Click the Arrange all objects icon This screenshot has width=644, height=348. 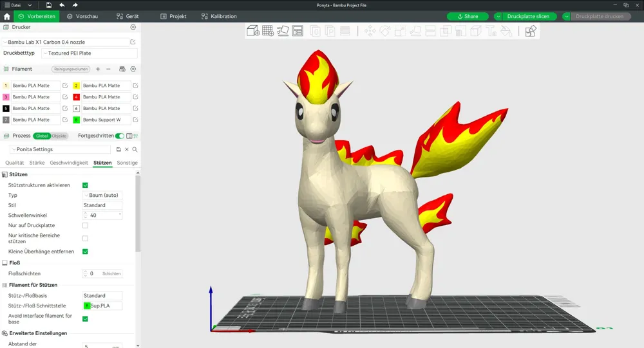pos(298,31)
